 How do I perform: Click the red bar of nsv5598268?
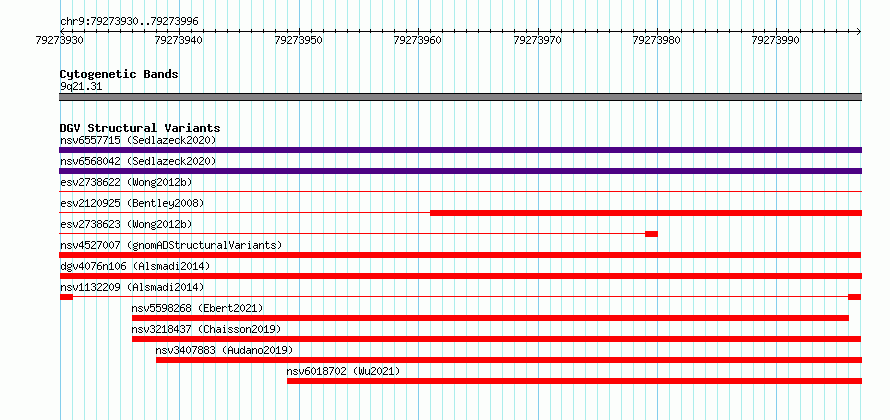(x=490, y=318)
